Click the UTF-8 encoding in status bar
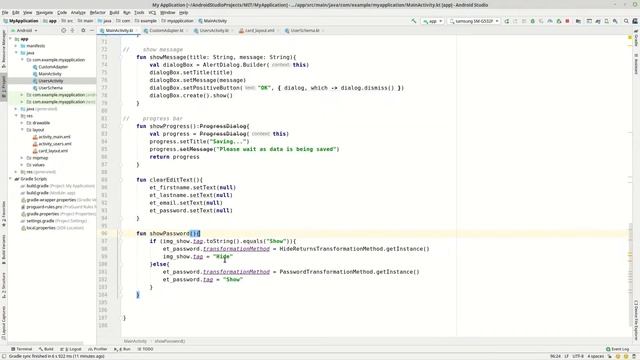Screen dimensions: 640x360 click(x=578, y=356)
